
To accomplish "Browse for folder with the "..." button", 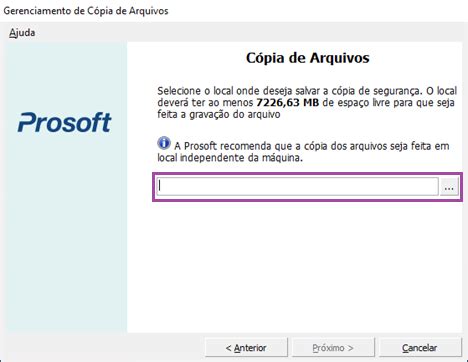I will click(x=449, y=187).
